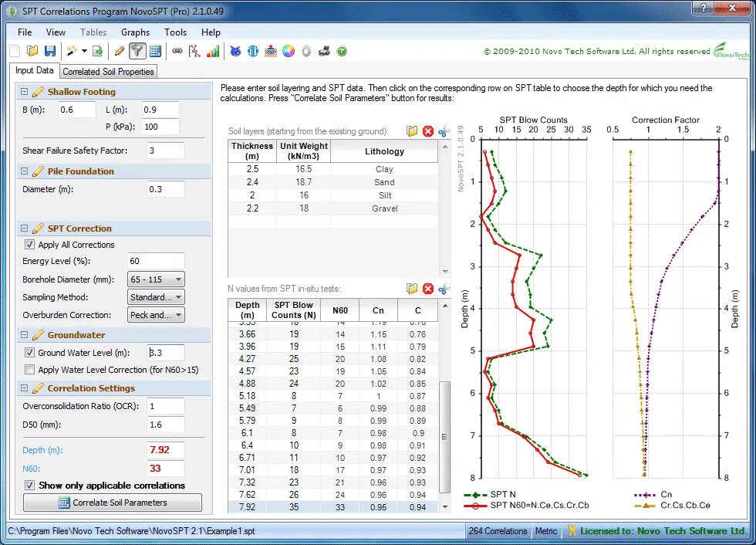Toggle Apply All Corrections checkbox
This screenshot has height=545, width=756.
pyautogui.click(x=29, y=245)
